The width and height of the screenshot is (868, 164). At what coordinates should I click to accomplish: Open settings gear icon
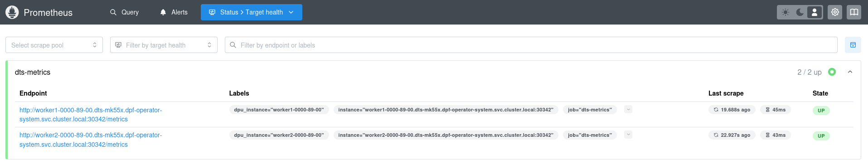click(835, 12)
